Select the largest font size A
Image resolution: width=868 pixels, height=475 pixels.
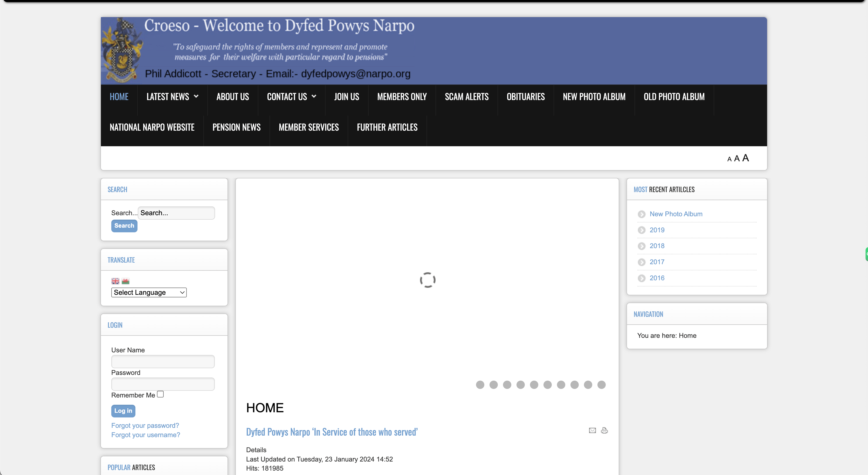point(745,158)
